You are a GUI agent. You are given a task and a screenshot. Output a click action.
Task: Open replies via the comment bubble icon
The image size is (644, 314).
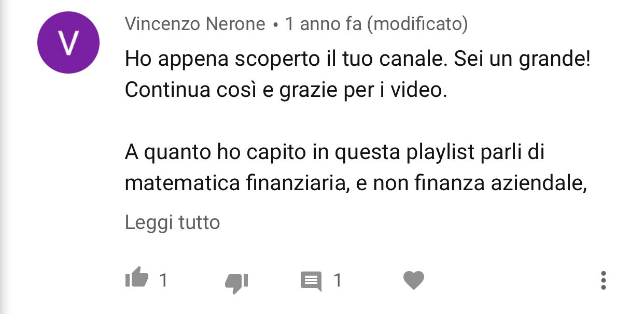click(x=311, y=281)
